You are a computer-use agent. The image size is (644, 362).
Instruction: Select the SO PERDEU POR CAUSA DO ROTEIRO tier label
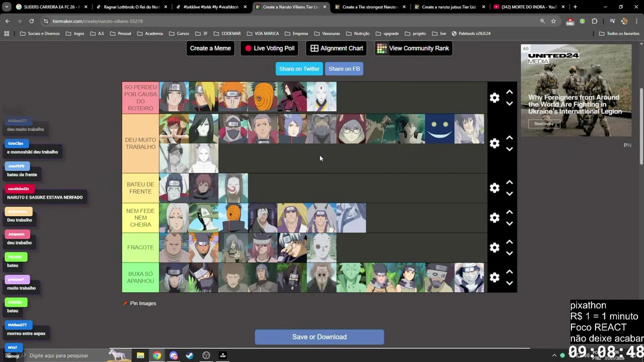coord(140,98)
